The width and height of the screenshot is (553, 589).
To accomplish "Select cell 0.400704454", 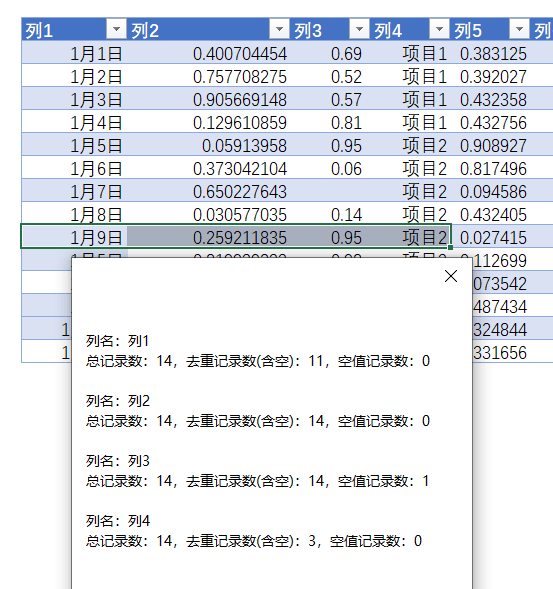I will click(209, 53).
